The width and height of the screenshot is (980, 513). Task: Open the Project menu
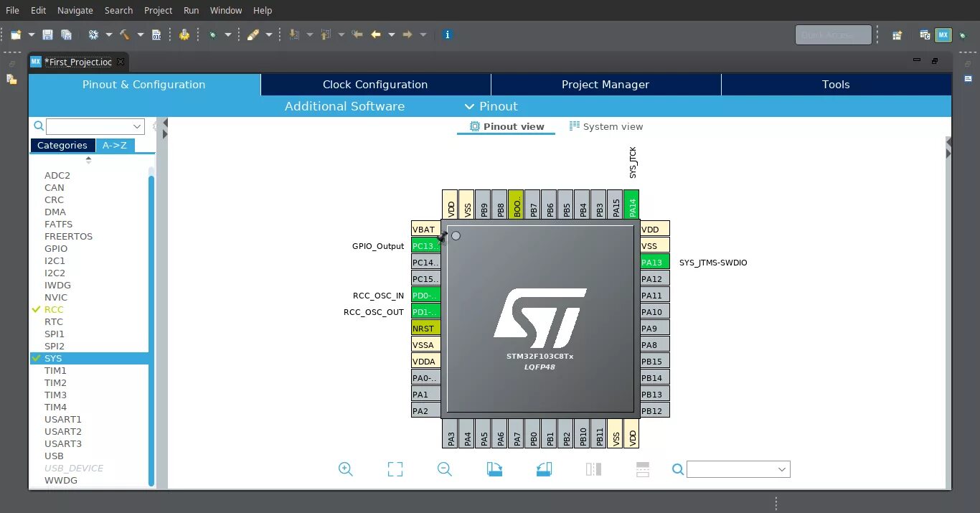click(158, 10)
